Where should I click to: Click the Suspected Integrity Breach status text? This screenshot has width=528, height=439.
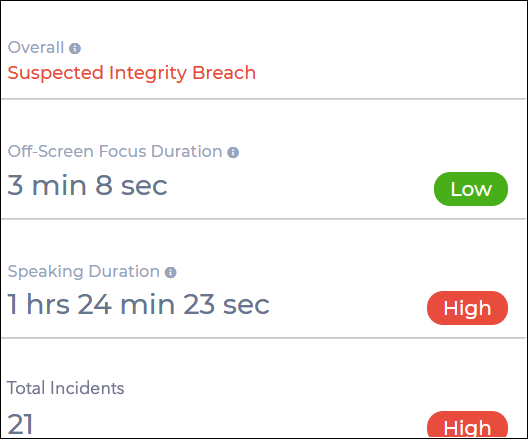click(x=132, y=73)
